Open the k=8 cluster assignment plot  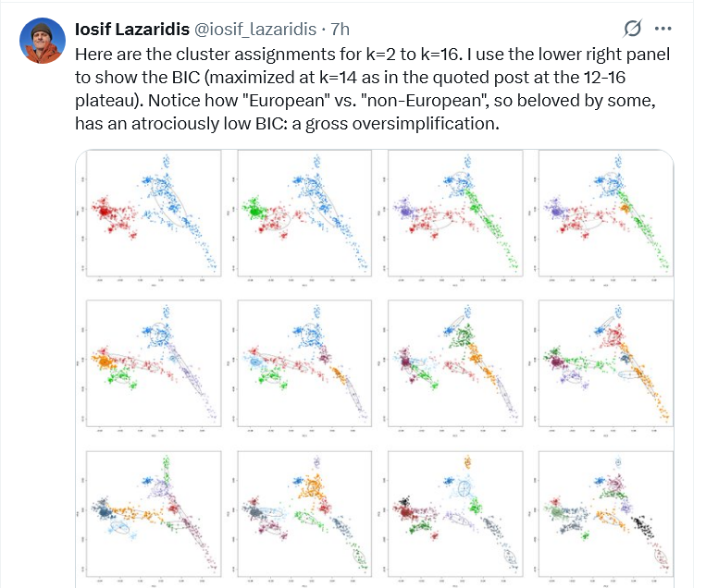coord(452,364)
